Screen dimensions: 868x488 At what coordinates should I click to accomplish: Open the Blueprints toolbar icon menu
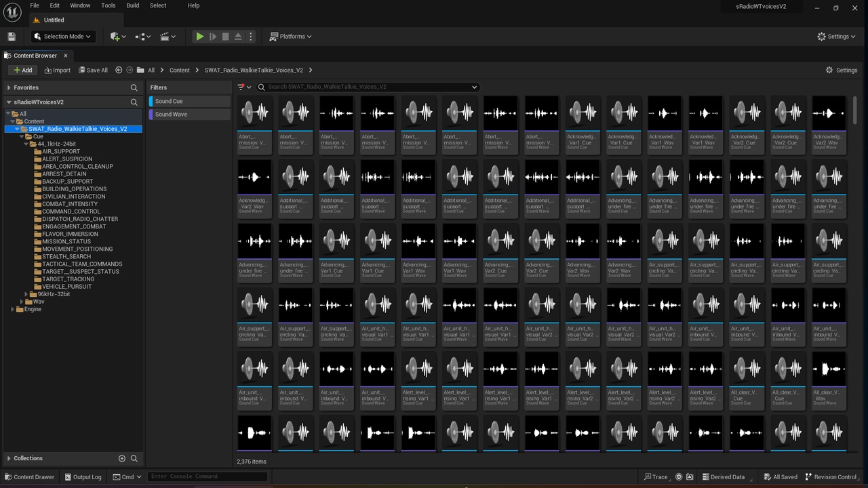pos(142,37)
